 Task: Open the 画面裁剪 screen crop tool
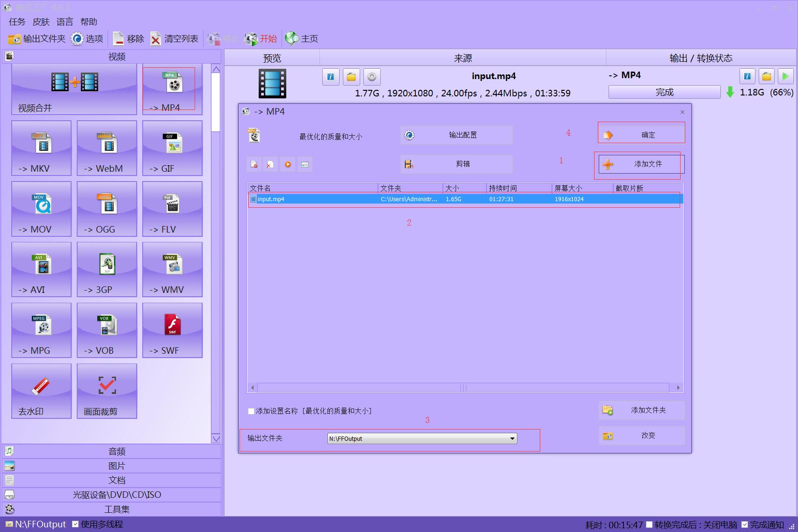tap(107, 391)
